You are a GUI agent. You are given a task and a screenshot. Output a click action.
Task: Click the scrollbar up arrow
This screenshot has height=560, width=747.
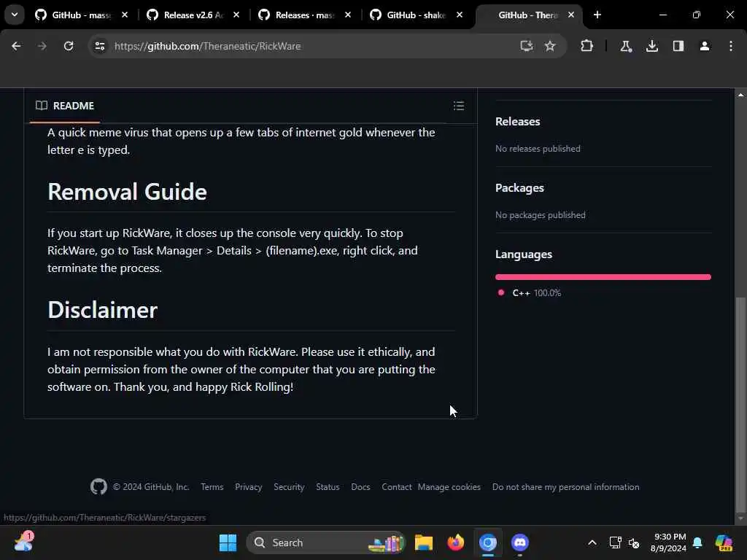[x=740, y=95]
